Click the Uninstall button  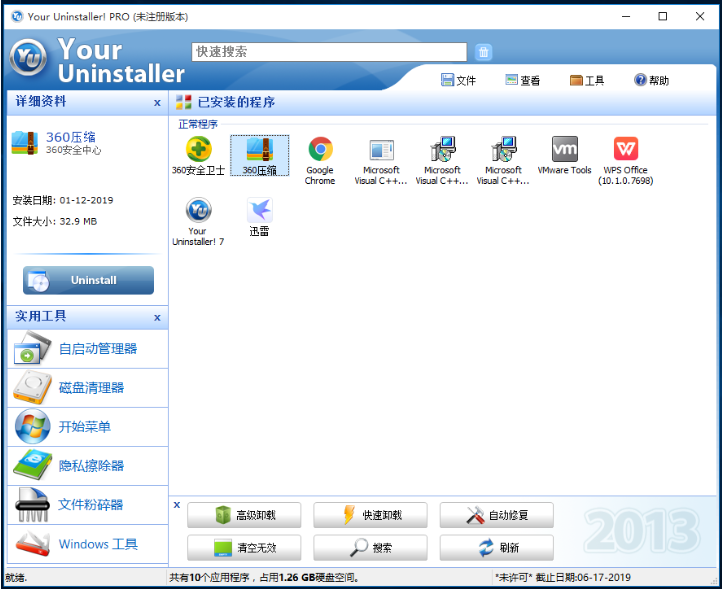[x=88, y=280]
